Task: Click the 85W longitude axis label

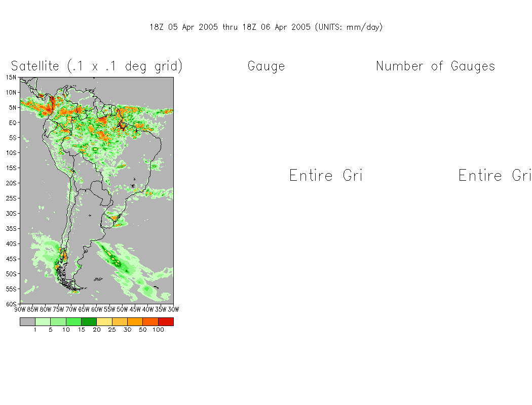Action: coord(32,309)
